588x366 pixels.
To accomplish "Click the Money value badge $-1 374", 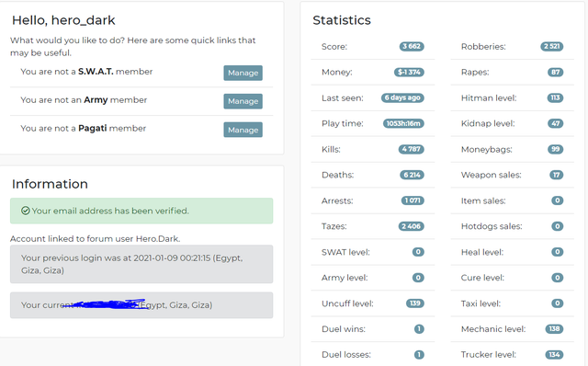I will tap(409, 72).
